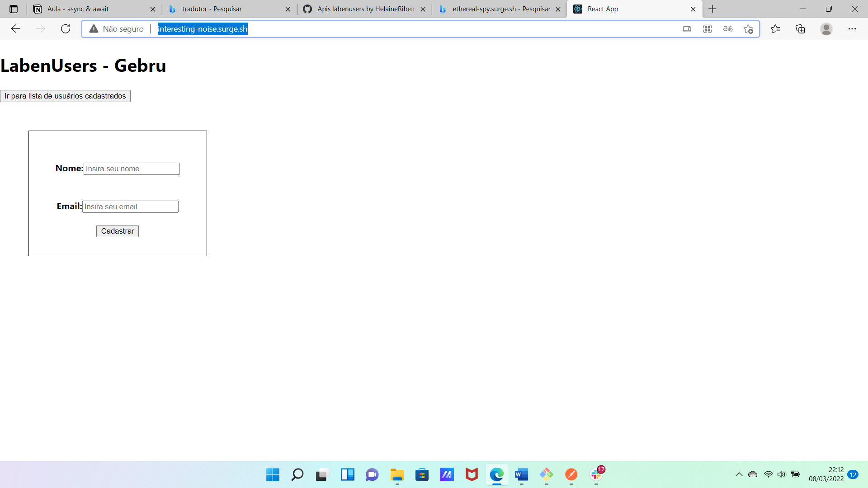Close the tradutor - Pesquisar tab
This screenshot has height=488, width=868.
point(288,9)
